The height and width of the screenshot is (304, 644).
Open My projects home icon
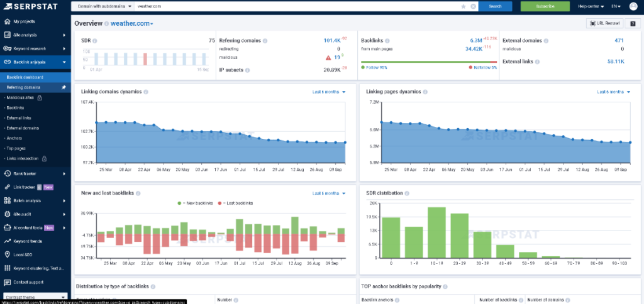pyautogui.click(x=8, y=22)
